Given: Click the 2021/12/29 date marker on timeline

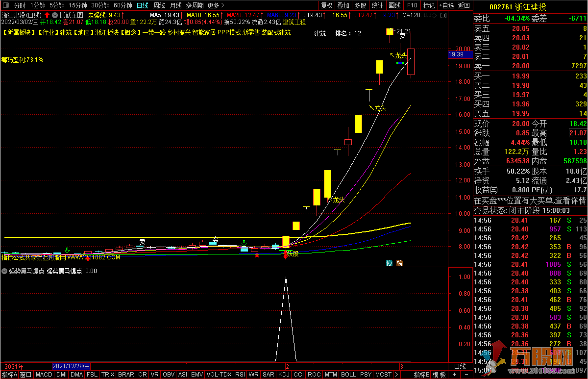Looking at the screenshot, I should coord(71,366).
